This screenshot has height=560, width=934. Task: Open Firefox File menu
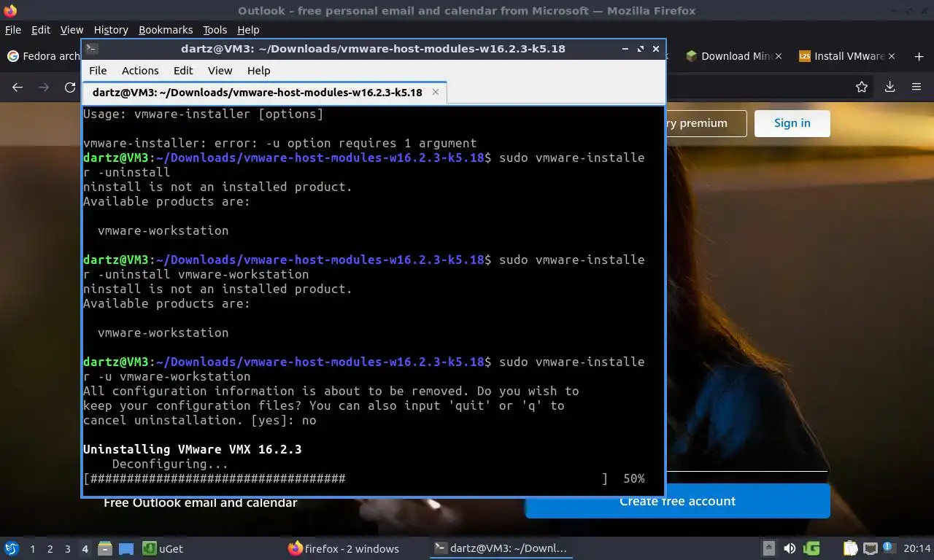[13, 30]
